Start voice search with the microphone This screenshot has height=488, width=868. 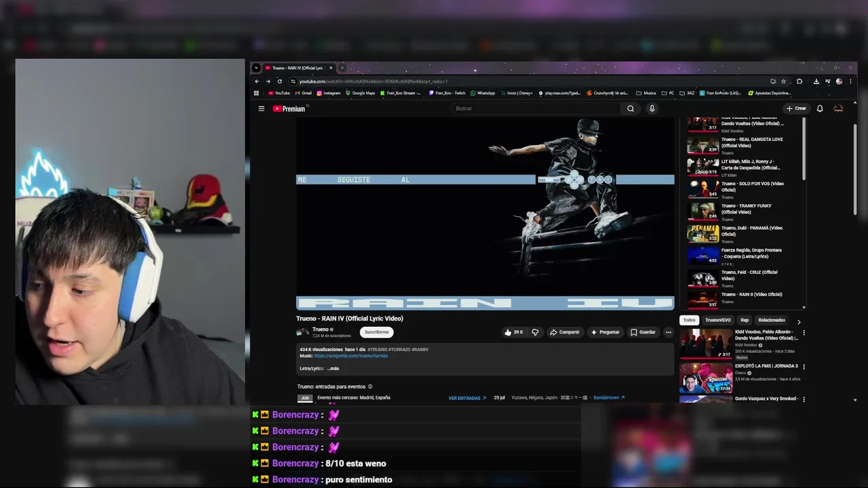coord(652,108)
